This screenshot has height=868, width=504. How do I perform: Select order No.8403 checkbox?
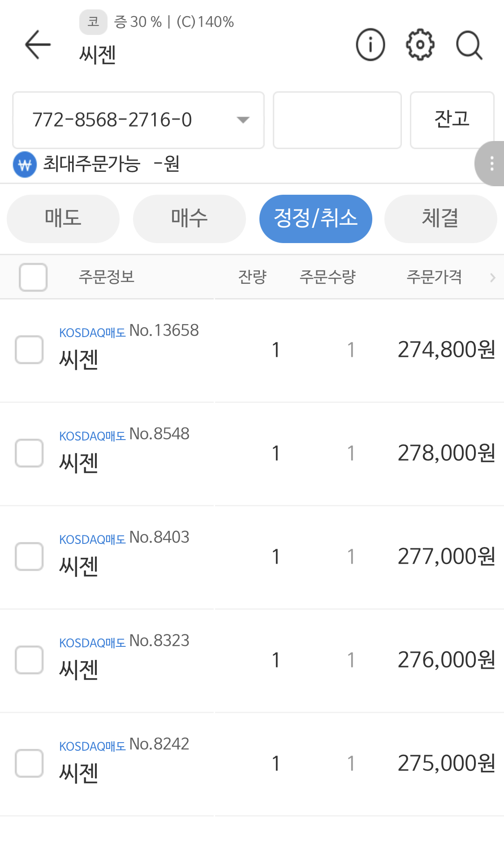pos(30,556)
